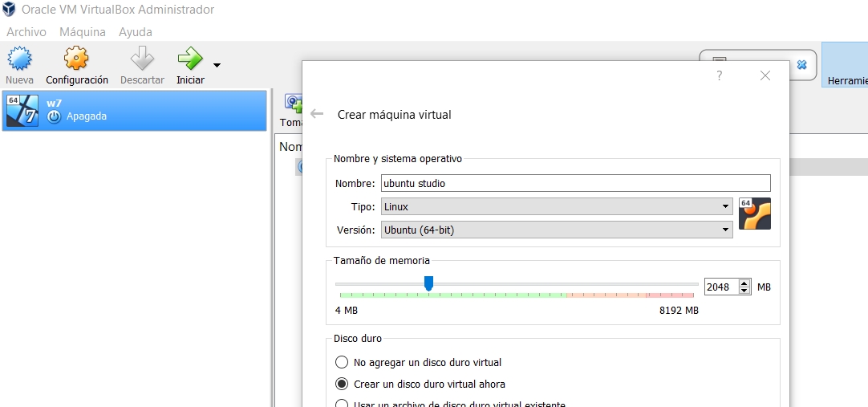Choose 'Usar un archivo de disco duro virtual existente'
Image resolution: width=868 pixels, height=407 pixels.
[x=343, y=404]
